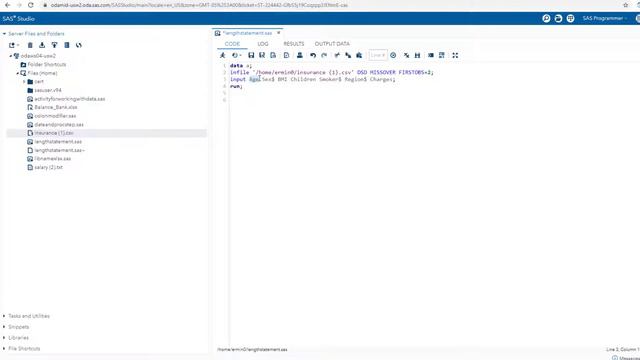Viewport: 640px width, 360px height.
Task: Bookmark the page with the star icon
Action: tap(626, 5)
